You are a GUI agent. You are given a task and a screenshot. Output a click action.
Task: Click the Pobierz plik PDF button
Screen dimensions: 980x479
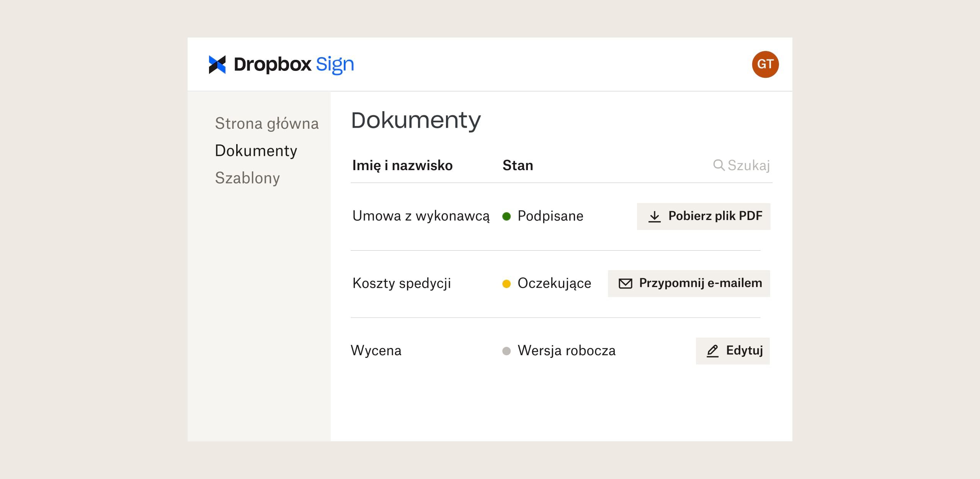704,217
